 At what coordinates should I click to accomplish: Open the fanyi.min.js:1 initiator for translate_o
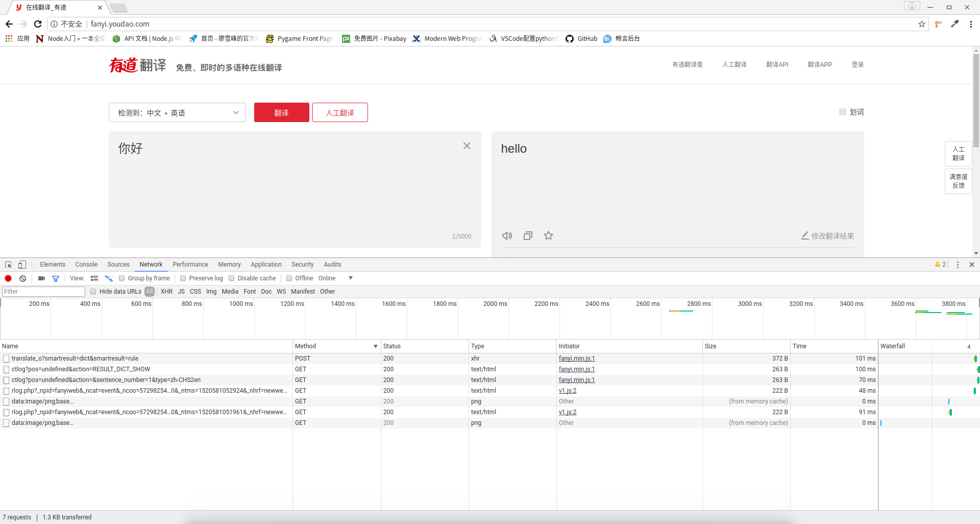click(577, 359)
